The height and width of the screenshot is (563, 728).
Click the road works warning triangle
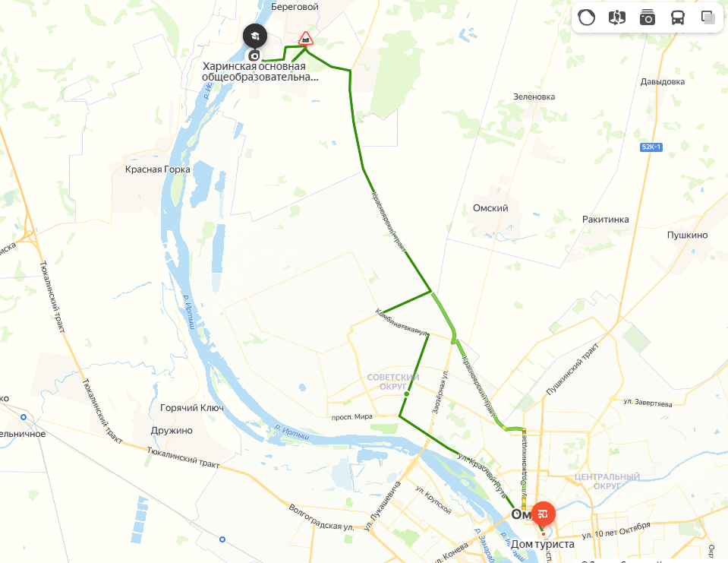[x=305, y=39]
